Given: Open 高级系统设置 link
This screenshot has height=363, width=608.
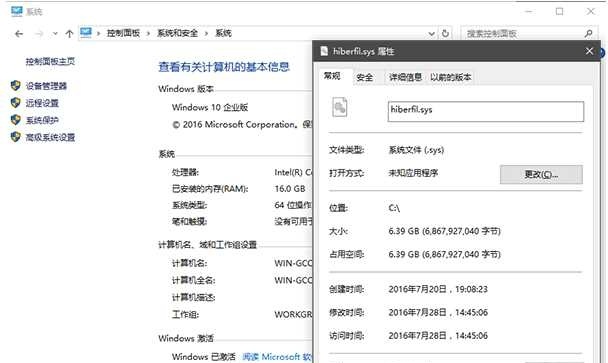Looking at the screenshot, I should pyautogui.click(x=50, y=137).
